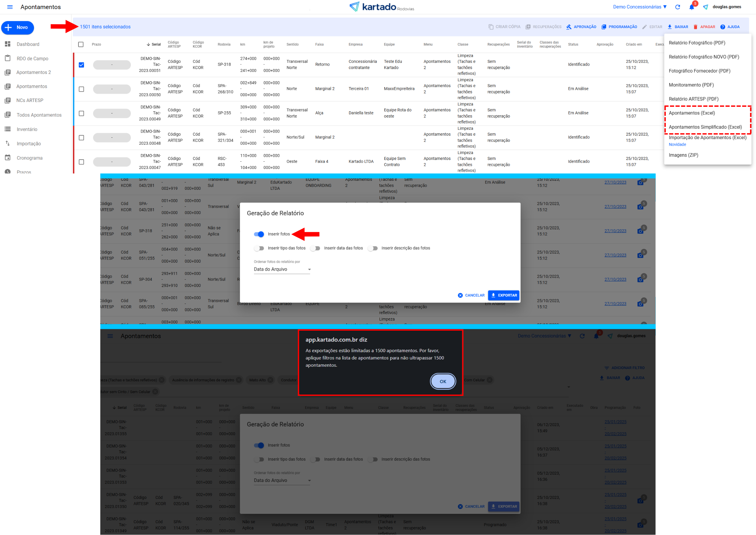The width and height of the screenshot is (756, 535).
Task: Click OK in the alert dialog
Action: [x=443, y=381]
